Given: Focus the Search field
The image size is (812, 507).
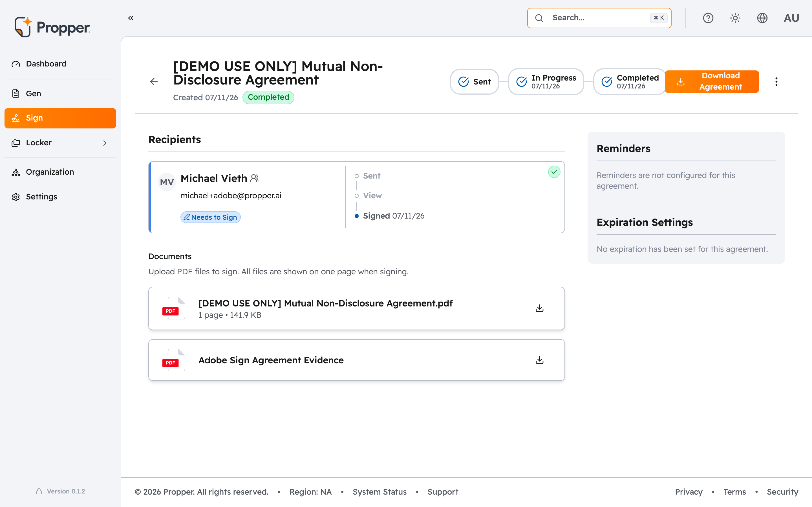Looking at the screenshot, I should point(599,18).
